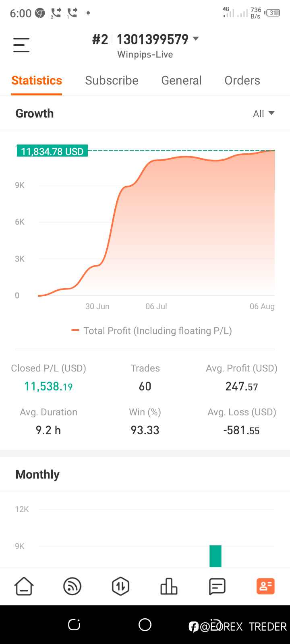Switch to the General tab
Viewport: 290px width, 644px height.
[x=181, y=80]
